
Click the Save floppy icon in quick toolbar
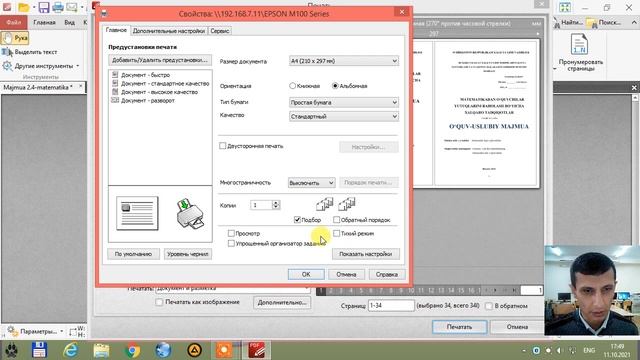(43, 7)
